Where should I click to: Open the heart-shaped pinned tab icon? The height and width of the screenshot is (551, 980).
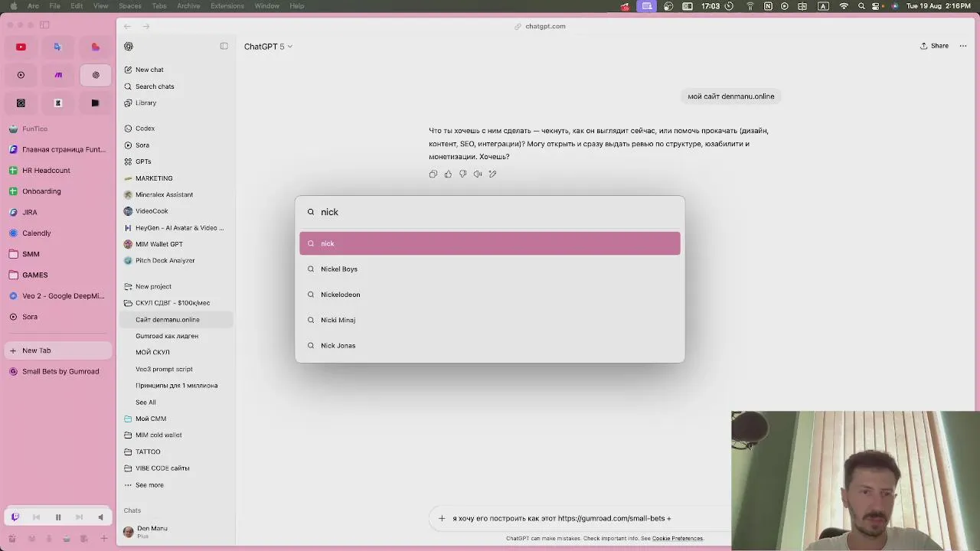pyautogui.click(x=95, y=47)
